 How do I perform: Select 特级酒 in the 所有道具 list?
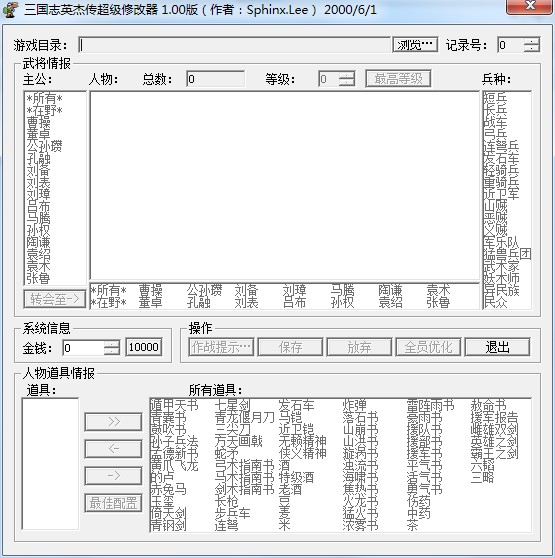[x=296, y=477]
